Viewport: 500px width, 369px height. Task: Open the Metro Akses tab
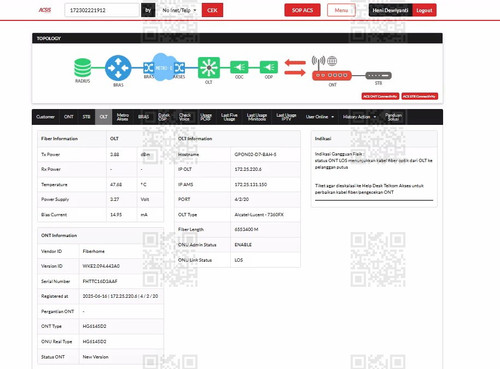tap(123, 117)
